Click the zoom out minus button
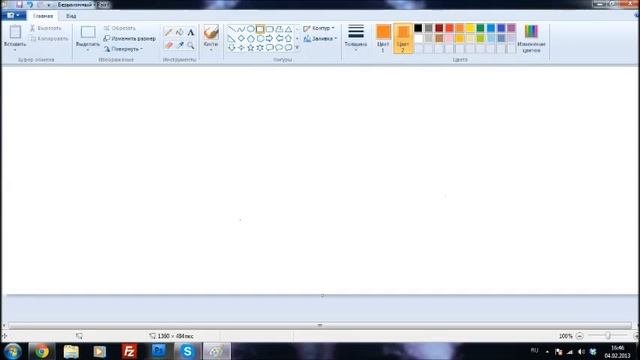 coord(580,336)
